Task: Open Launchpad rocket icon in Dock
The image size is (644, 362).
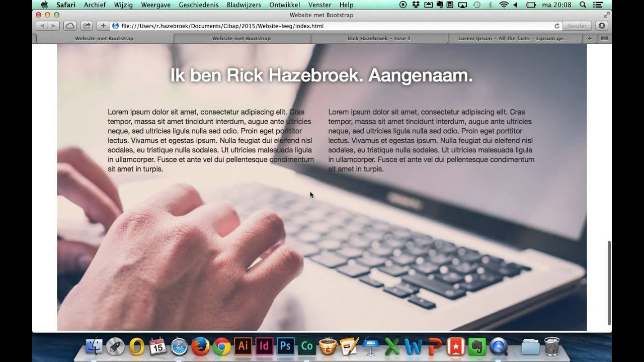Action: pyautogui.click(x=115, y=346)
